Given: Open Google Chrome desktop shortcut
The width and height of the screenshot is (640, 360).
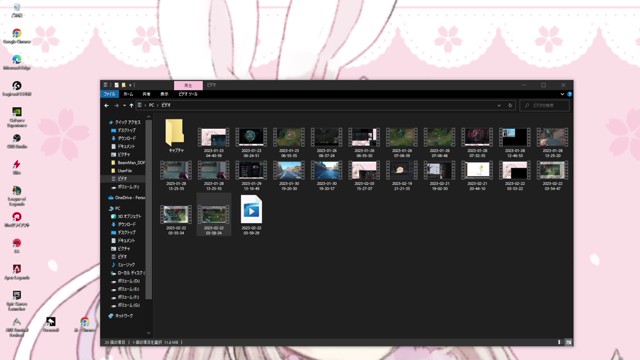Looking at the screenshot, I should pos(17,36).
